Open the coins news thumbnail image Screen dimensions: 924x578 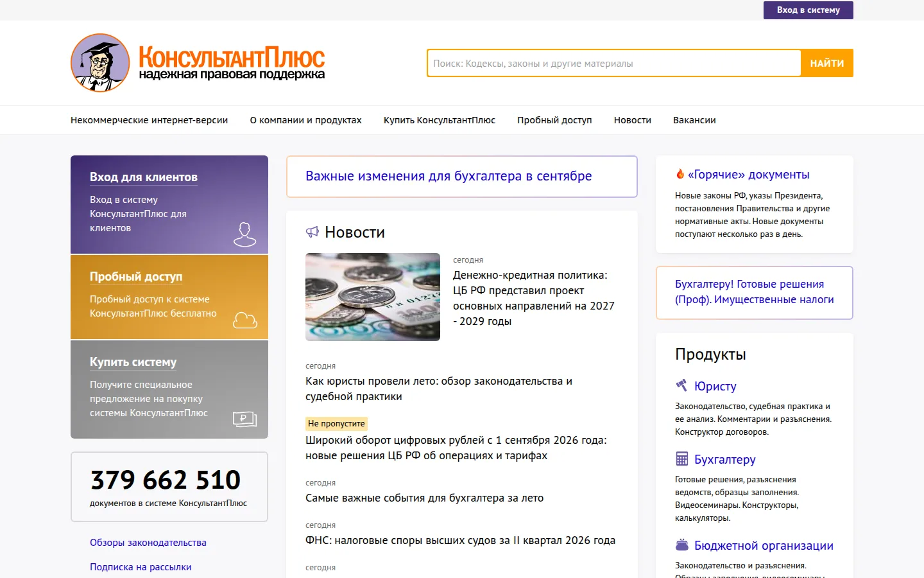[x=373, y=297]
